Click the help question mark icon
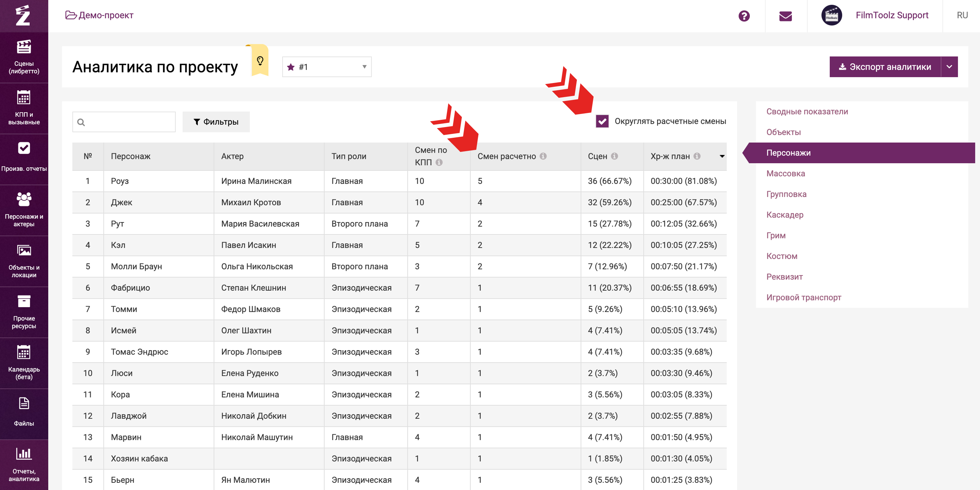The image size is (980, 490). (744, 16)
